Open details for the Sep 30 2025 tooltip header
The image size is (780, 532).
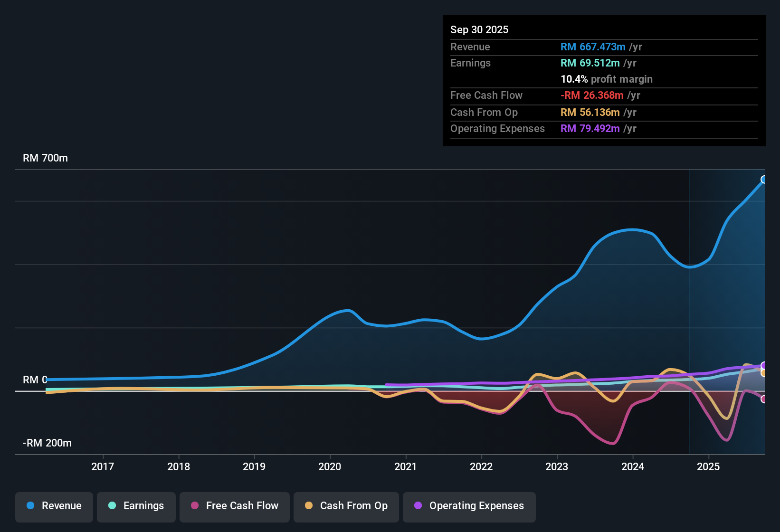(479, 29)
